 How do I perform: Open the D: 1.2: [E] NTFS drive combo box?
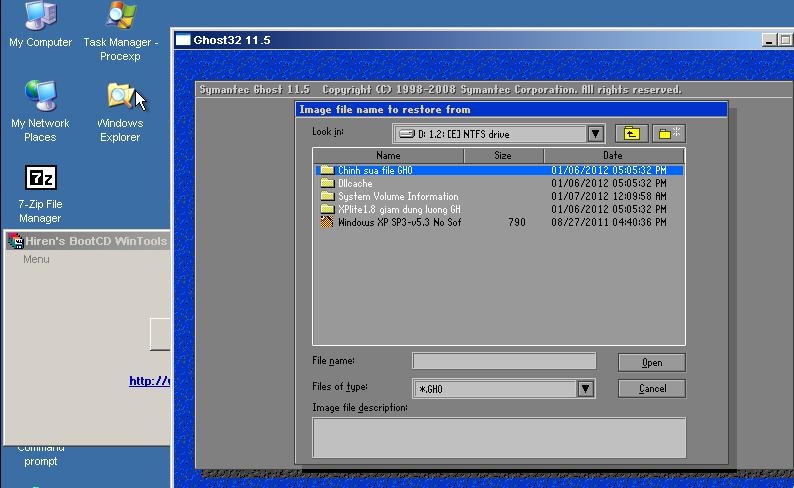tap(498, 134)
